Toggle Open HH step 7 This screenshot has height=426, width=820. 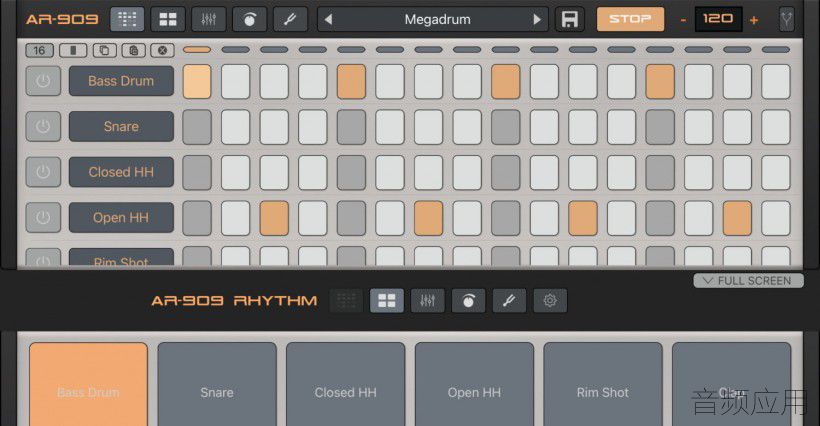tap(428, 218)
